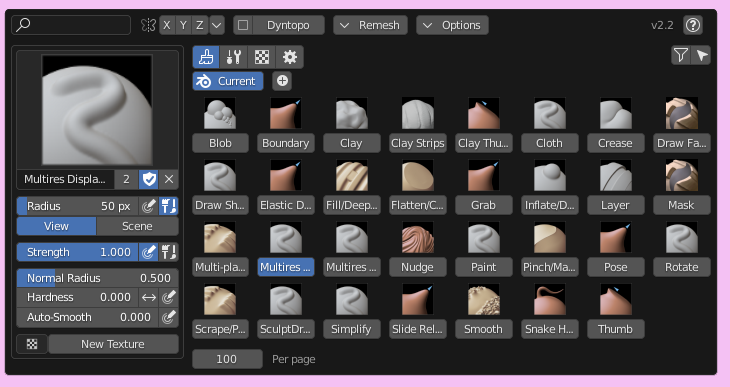Screen dimensions: 730x387
Task: Toggle X axis symmetry
Action: (167, 25)
